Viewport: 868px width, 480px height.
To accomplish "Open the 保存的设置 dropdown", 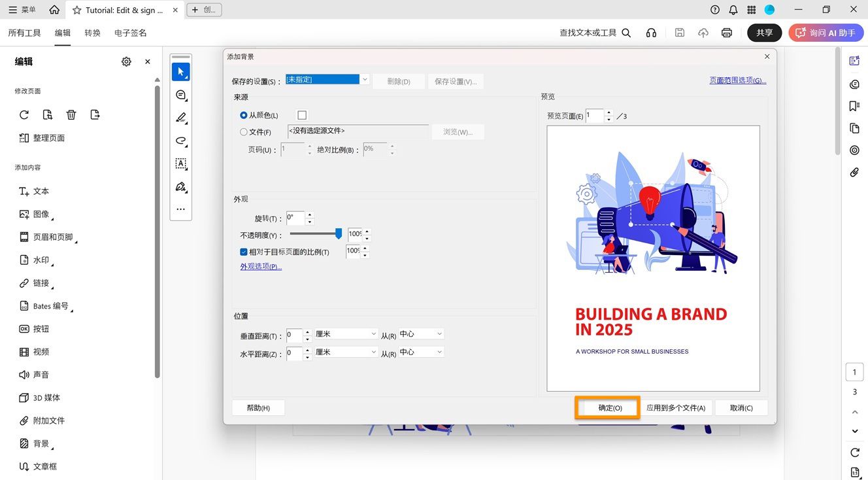I will pos(365,78).
